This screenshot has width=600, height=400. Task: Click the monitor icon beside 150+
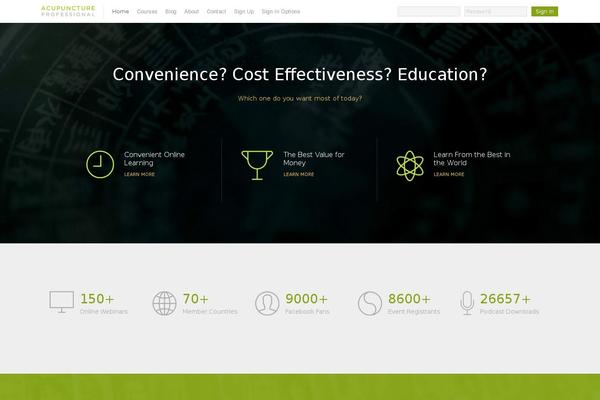(62, 302)
